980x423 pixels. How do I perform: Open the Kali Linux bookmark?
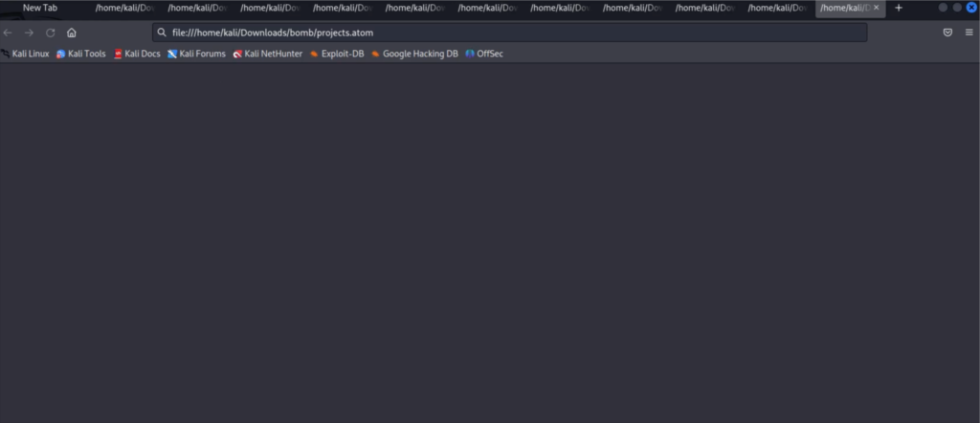[x=26, y=54]
